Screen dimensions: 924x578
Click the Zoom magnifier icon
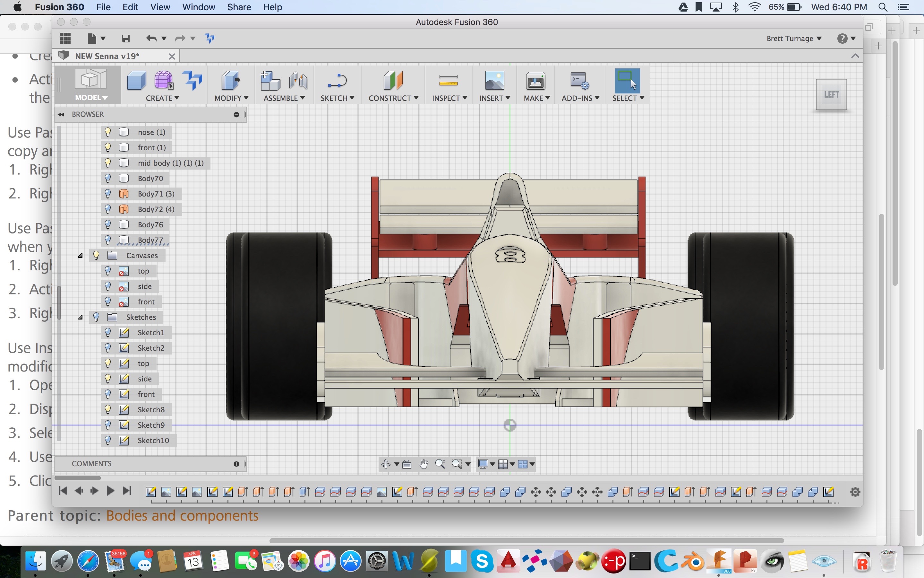coord(440,464)
